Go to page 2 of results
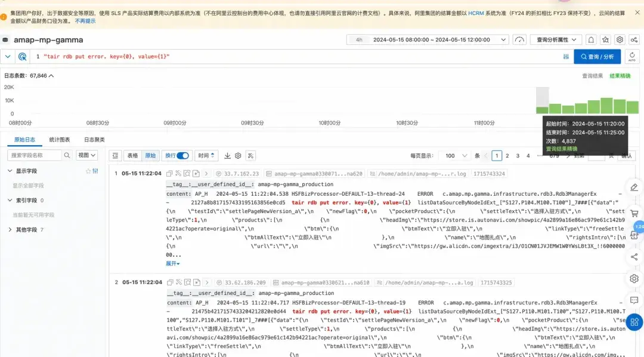This screenshot has width=644, height=357. (x=507, y=156)
